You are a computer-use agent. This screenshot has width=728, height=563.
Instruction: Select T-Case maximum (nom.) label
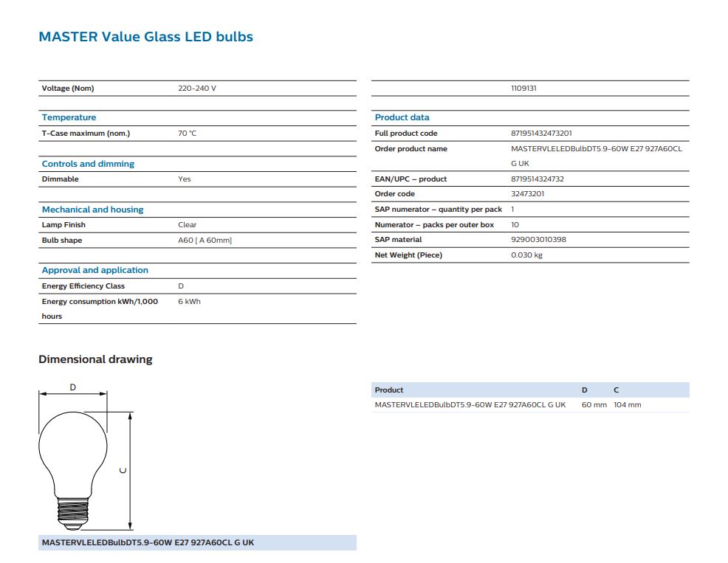pos(86,134)
